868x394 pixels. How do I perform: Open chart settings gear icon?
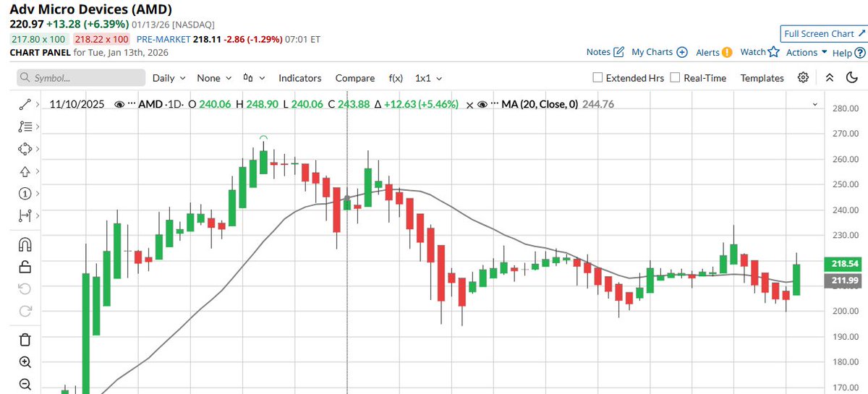(x=803, y=77)
